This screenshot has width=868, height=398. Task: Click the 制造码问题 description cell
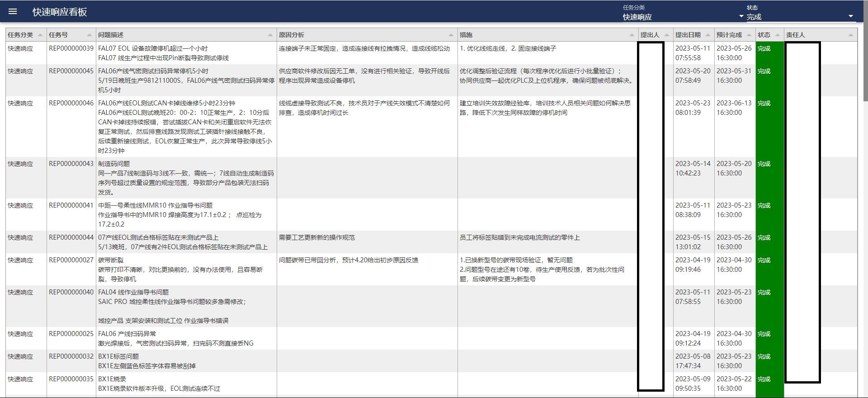pyautogui.click(x=186, y=178)
